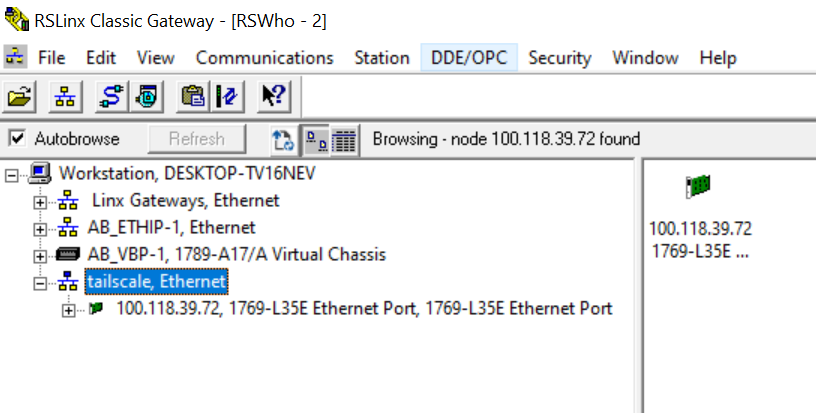Open the Communications menu
This screenshot has height=413, width=816.
click(264, 58)
